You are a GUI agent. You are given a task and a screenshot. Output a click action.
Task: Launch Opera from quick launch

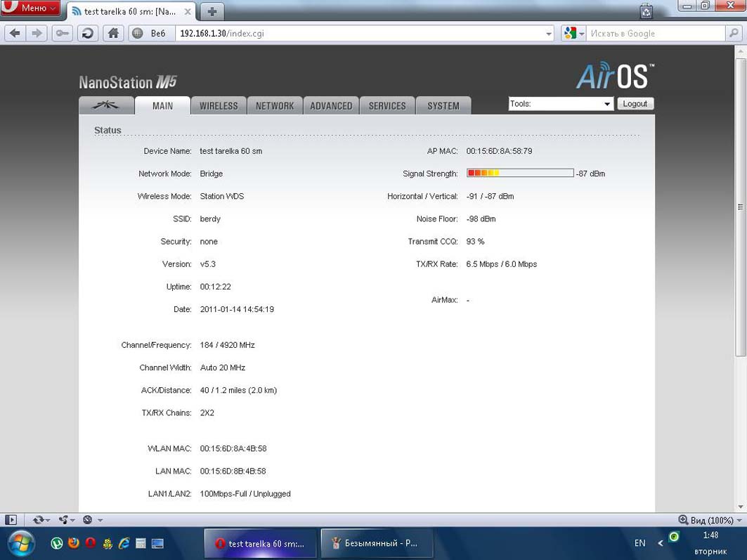point(91,543)
